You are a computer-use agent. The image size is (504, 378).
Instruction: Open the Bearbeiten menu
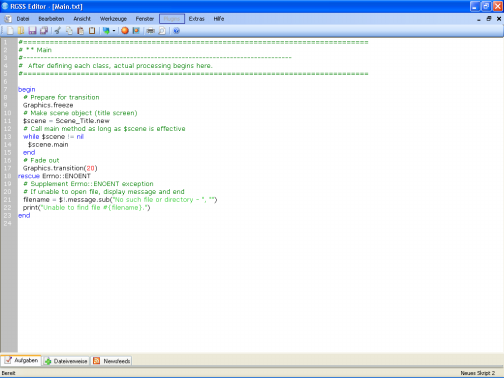pos(51,19)
